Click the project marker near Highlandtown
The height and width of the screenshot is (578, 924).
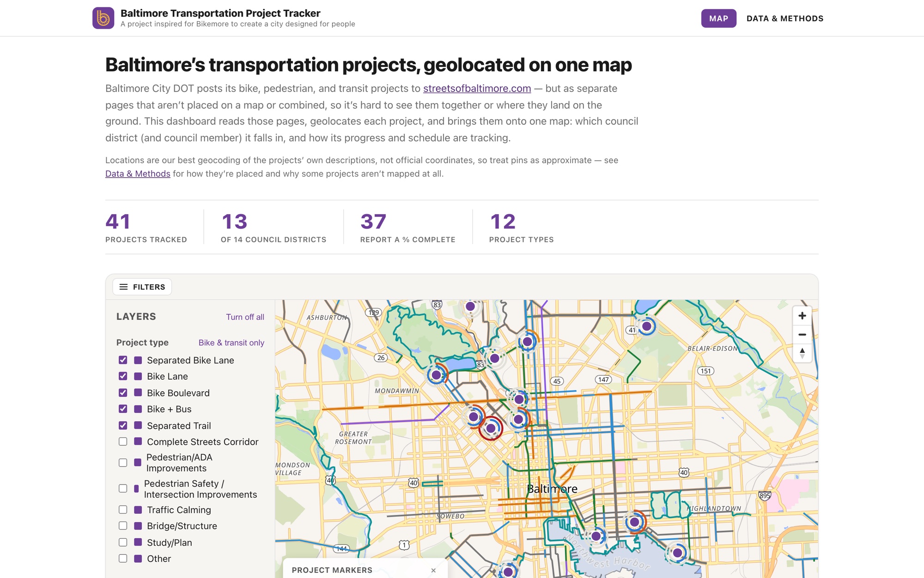pyautogui.click(x=634, y=522)
